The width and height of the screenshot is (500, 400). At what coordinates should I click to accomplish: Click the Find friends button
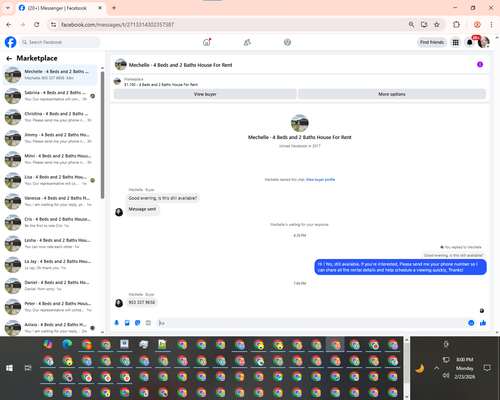tap(432, 42)
